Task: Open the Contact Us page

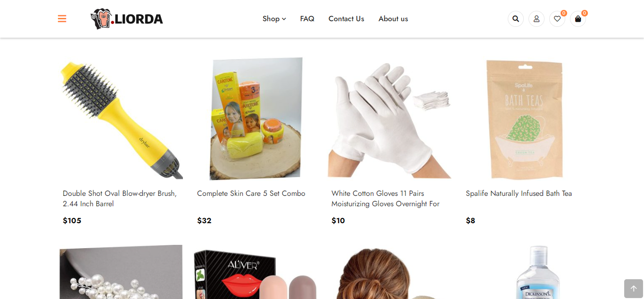Action: [347, 19]
